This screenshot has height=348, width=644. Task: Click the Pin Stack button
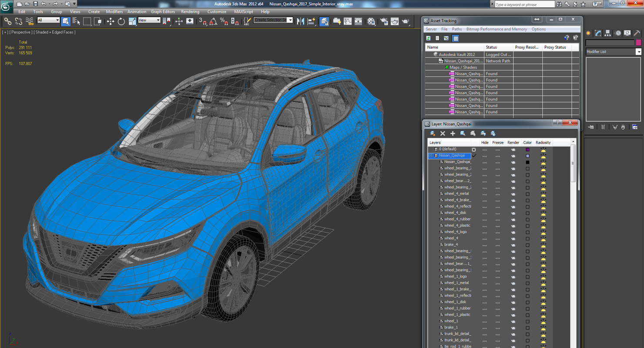(591, 127)
